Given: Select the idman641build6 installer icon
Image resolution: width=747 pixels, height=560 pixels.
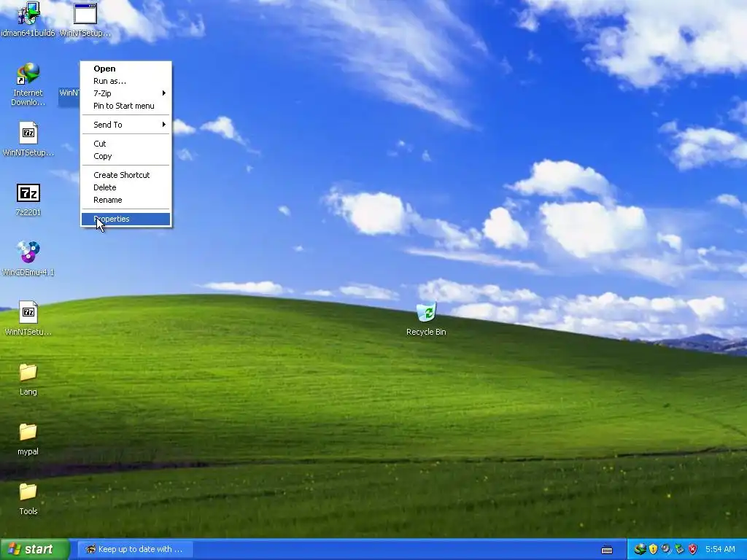Looking at the screenshot, I should coord(28,19).
